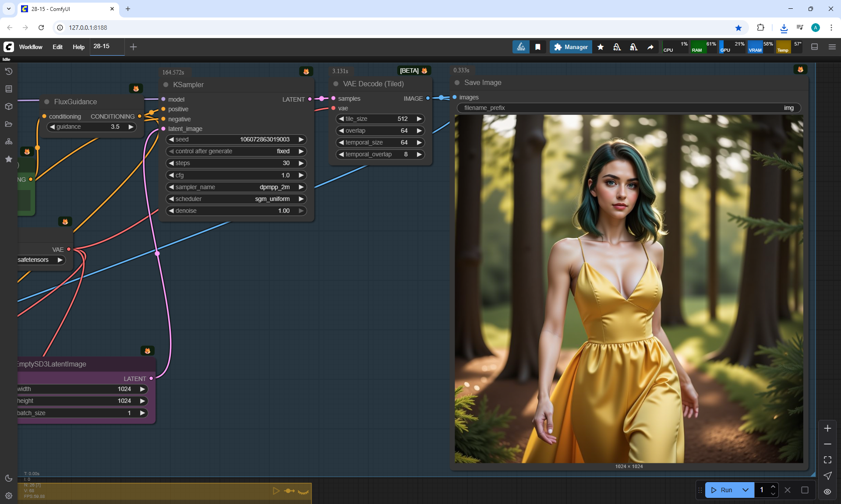Toggle dark theme moon icon
This screenshot has width=841, height=504.
pyautogui.click(x=8, y=478)
